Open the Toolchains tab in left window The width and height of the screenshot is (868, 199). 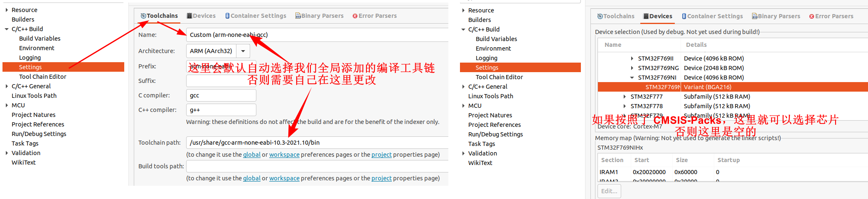[159, 16]
